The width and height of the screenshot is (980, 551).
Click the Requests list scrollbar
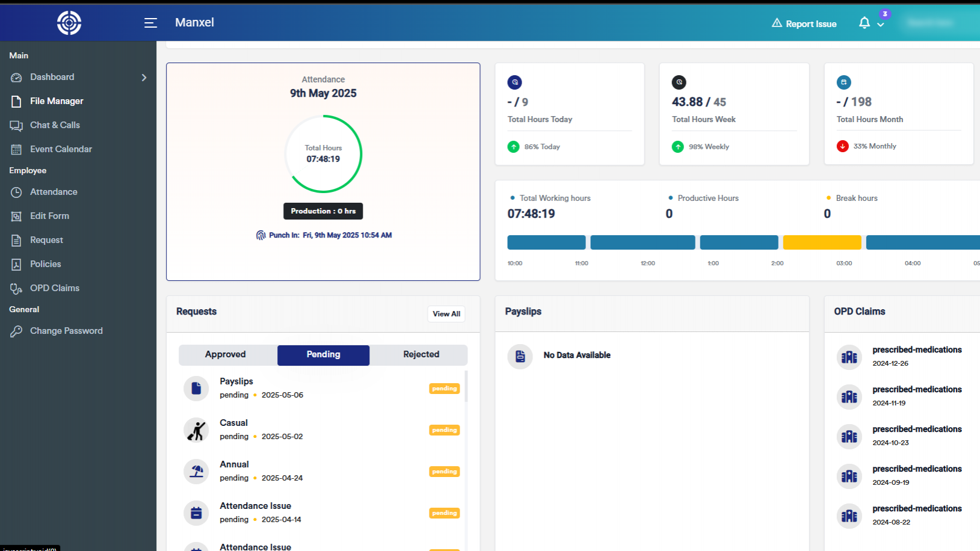click(466, 387)
